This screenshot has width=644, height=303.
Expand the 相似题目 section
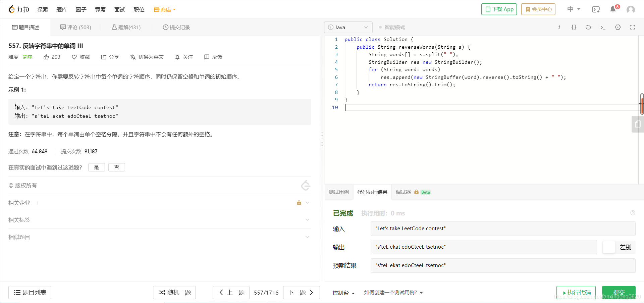tap(160, 237)
